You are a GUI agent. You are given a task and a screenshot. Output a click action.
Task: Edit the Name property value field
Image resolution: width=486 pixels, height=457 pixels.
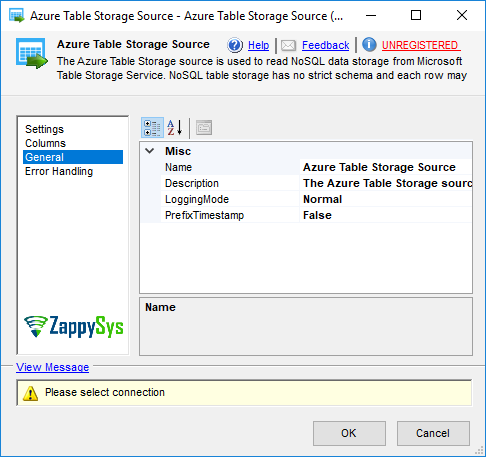386,167
